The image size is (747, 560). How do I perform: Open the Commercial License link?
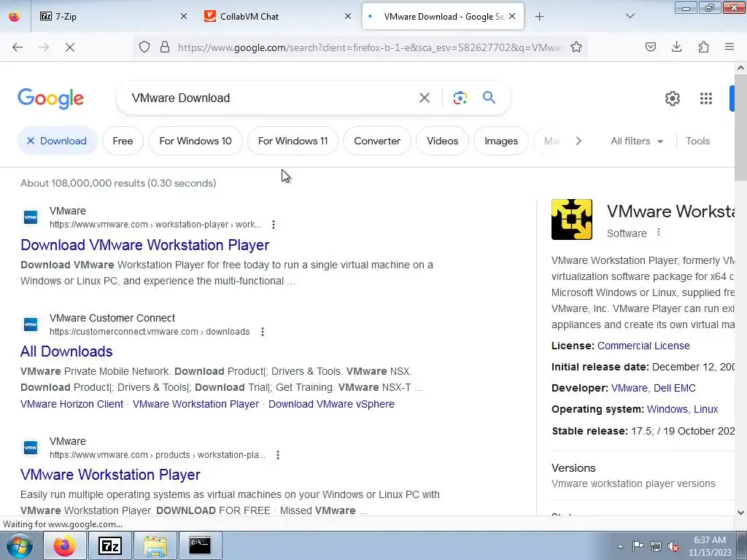coord(643,346)
